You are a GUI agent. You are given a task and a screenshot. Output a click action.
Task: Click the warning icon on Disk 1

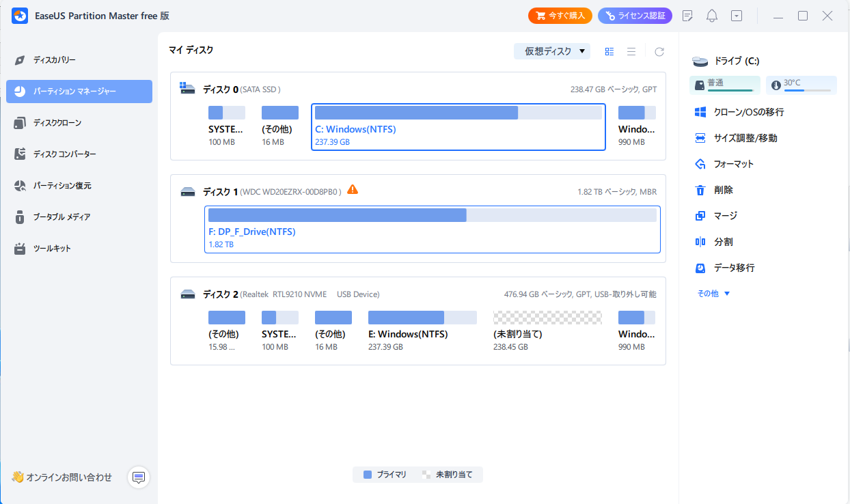pos(353,189)
